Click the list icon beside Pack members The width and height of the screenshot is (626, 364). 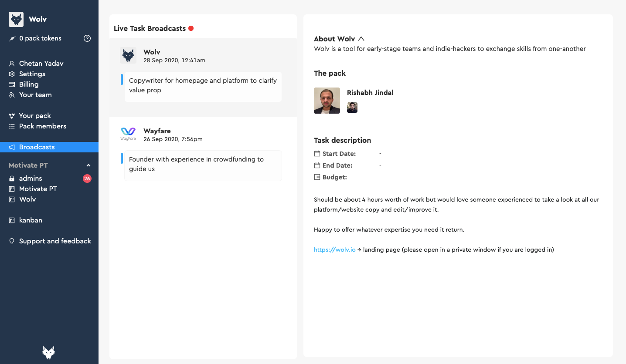[x=12, y=126]
